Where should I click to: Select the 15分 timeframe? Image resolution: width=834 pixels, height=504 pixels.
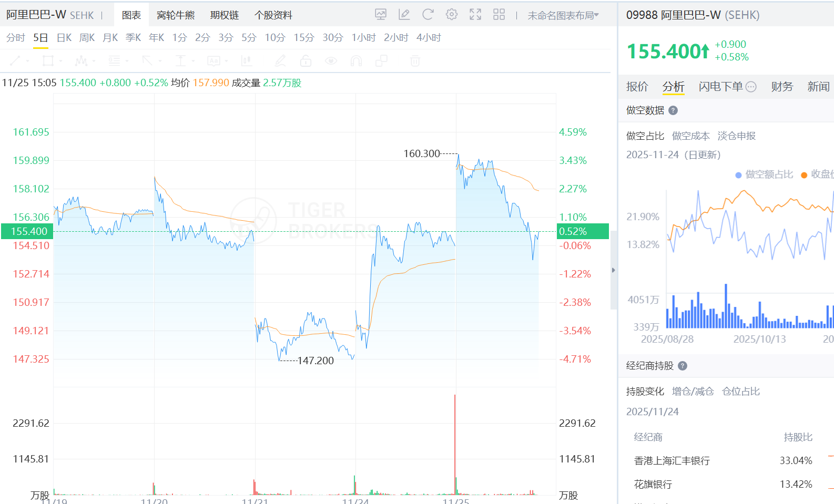pyautogui.click(x=304, y=38)
